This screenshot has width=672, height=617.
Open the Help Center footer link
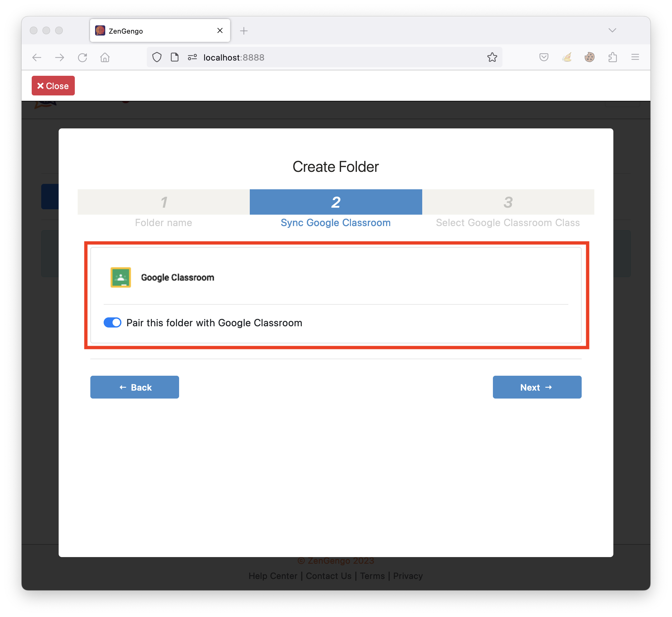pyautogui.click(x=273, y=576)
